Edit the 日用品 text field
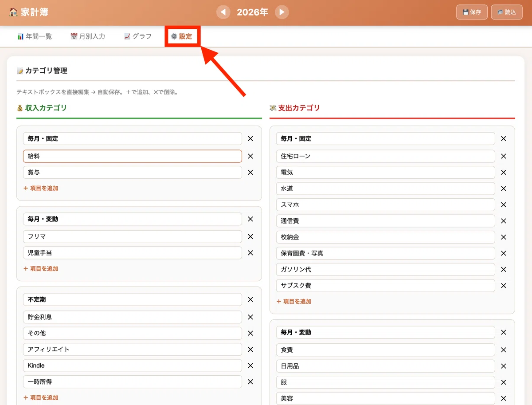The width and height of the screenshot is (532, 405). click(386, 366)
